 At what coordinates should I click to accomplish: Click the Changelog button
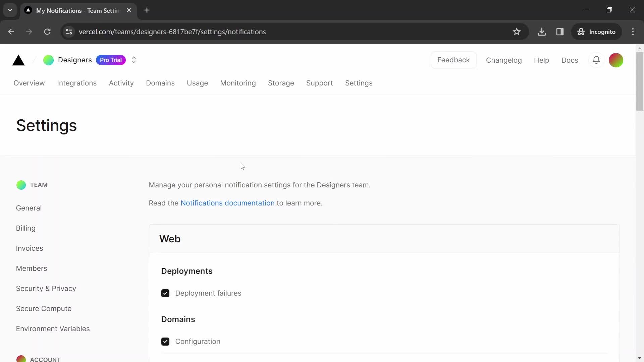(x=504, y=60)
